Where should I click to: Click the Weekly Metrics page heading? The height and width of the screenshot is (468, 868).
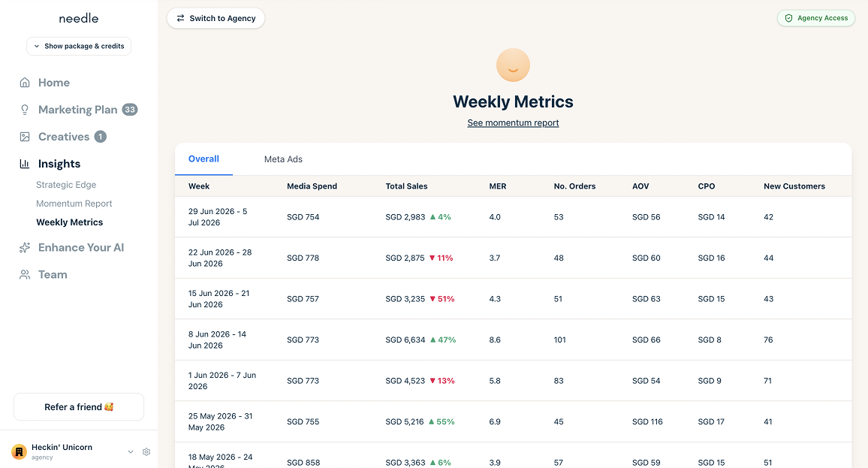pyautogui.click(x=513, y=102)
